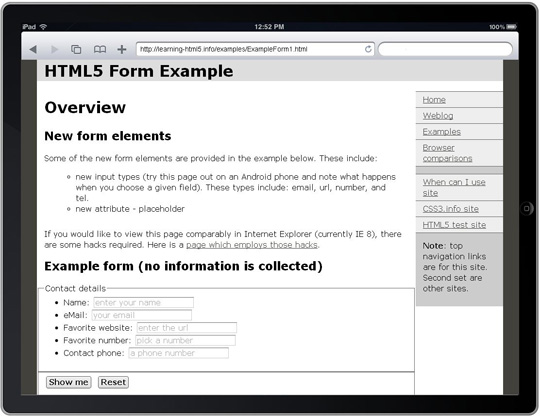Go to the Examples sidebar link
Screen dimensions: 540x418
pyautogui.click(x=442, y=132)
